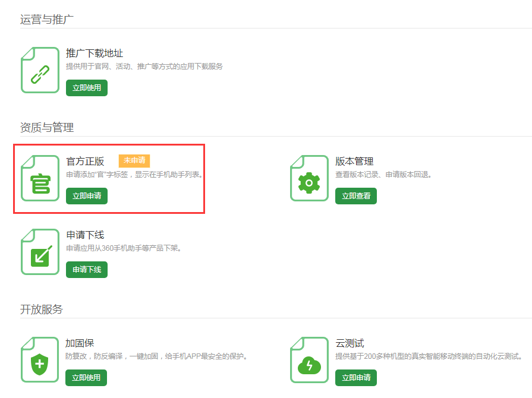Click the 申请下线 heading text
Screen dimensions: 532x398
tap(85, 235)
